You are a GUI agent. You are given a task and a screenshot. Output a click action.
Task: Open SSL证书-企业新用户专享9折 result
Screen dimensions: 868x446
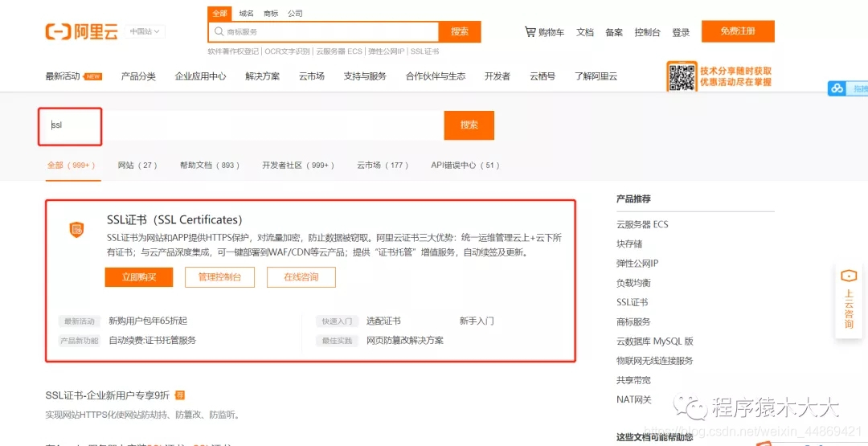coord(108,395)
